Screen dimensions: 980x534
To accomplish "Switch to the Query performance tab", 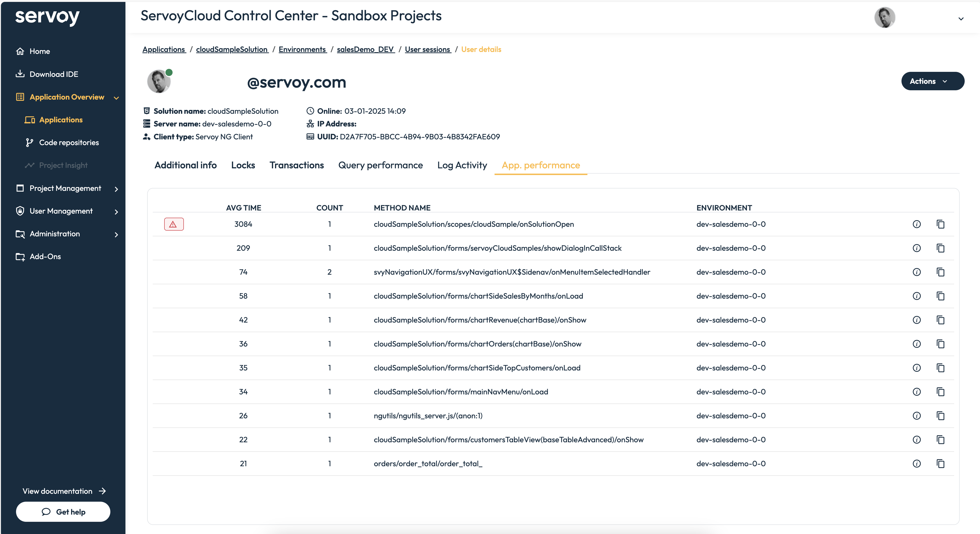I will pyautogui.click(x=380, y=165).
